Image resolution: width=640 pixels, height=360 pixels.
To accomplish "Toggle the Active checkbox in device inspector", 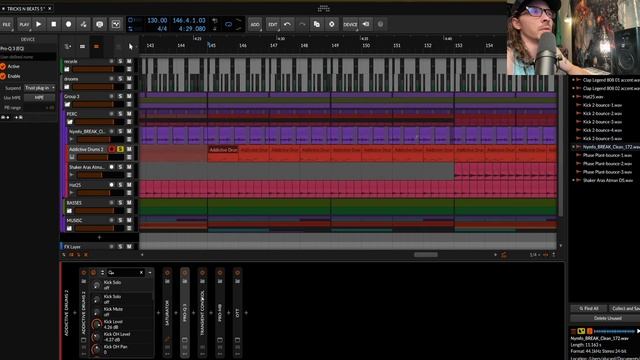I will click(3, 66).
